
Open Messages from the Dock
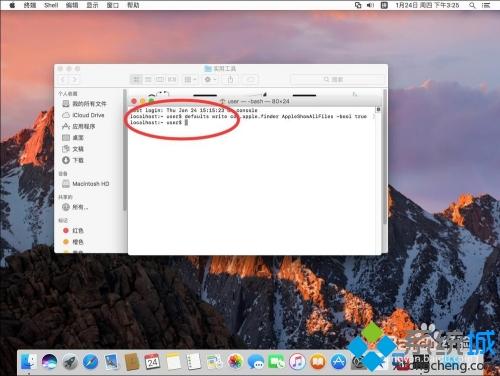(x=256, y=362)
